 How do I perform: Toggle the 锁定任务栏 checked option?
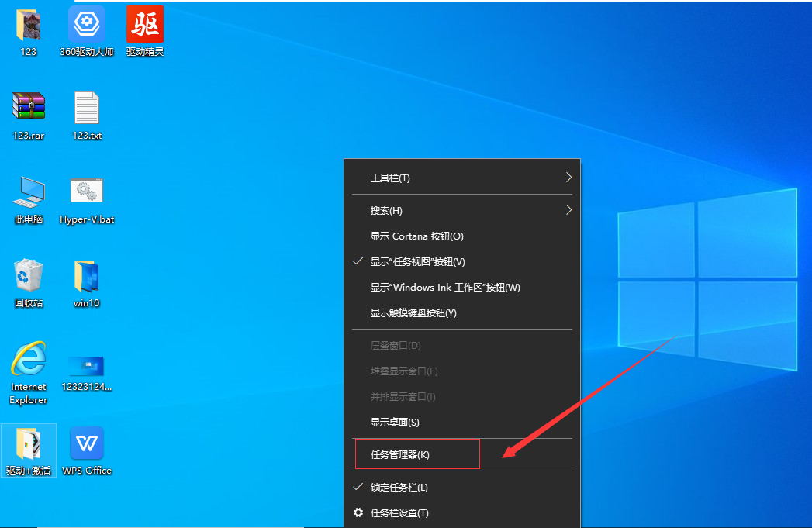tap(399, 488)
